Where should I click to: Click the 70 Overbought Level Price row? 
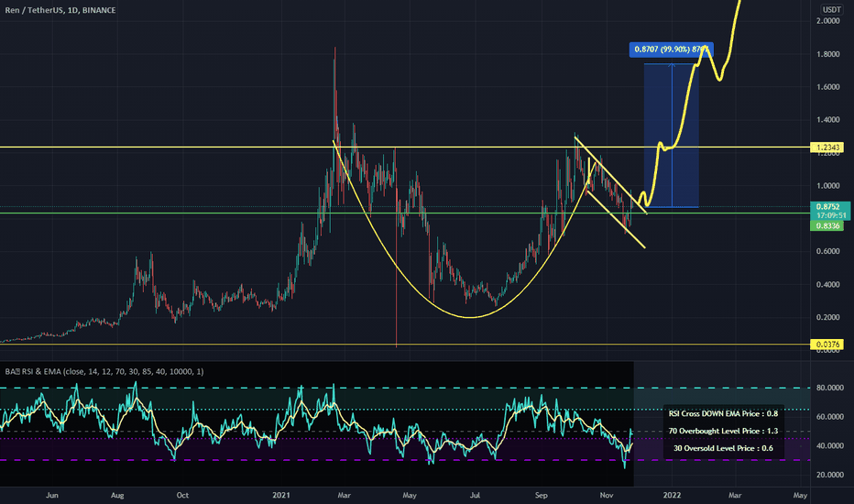click(x=723, y=431)
